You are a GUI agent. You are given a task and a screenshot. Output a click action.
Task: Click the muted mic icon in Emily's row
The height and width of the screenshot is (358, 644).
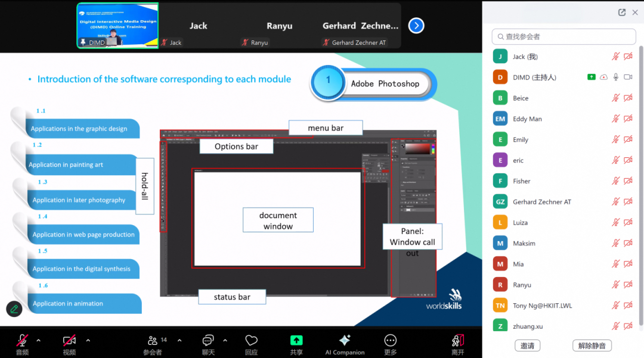coord(615,139)
